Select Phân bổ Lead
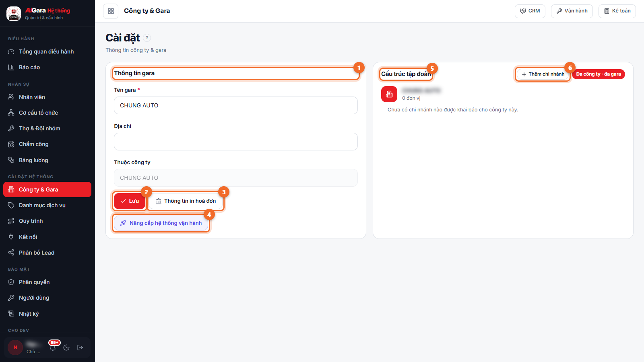644x362 pixels. tap(47, 253)
